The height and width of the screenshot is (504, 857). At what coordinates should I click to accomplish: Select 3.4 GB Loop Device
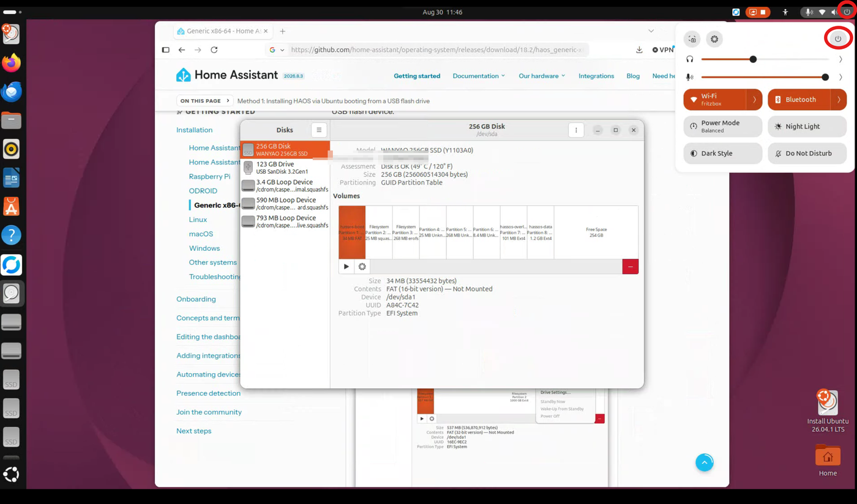pyautogui.click(x=285, y=185)
